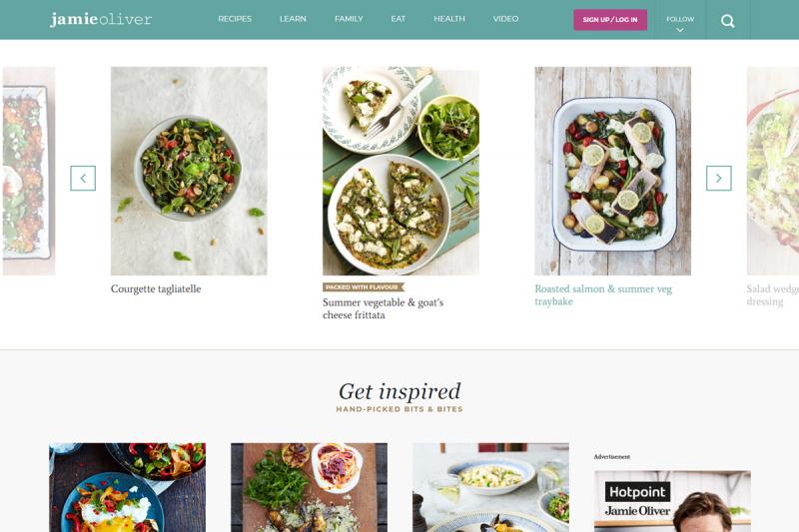Screen dimensions: 799x532
Task: Open the Courgette tagliatelle recipe link
Action: tap(156, 288)
